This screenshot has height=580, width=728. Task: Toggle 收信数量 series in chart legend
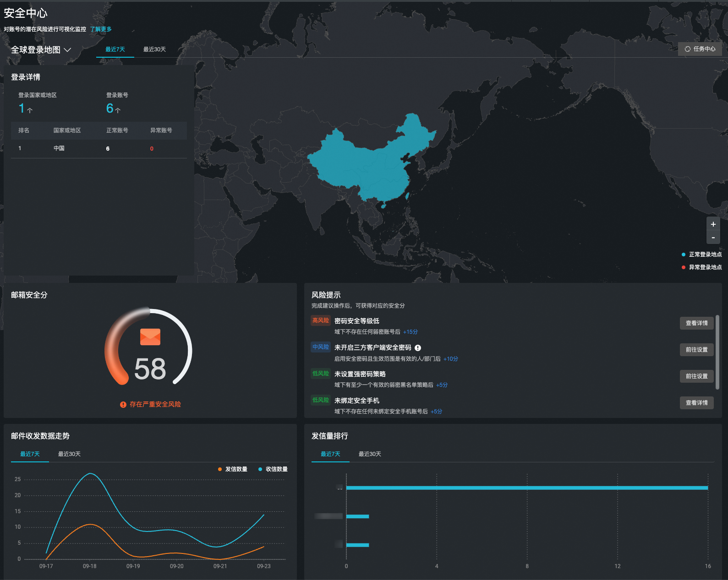point(273,469)
